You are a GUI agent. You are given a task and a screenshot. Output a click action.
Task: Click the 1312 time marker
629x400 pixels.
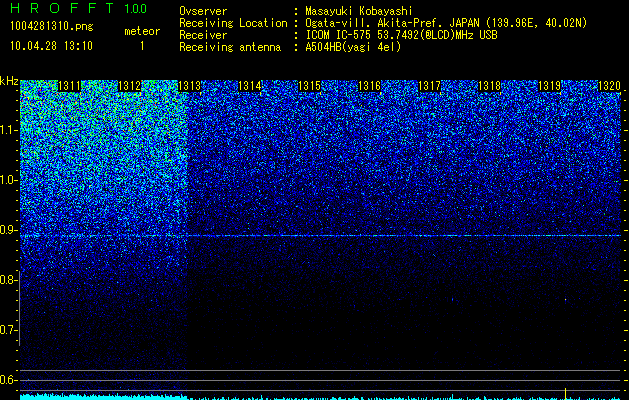pyautogui.click(x=130, y=86)
